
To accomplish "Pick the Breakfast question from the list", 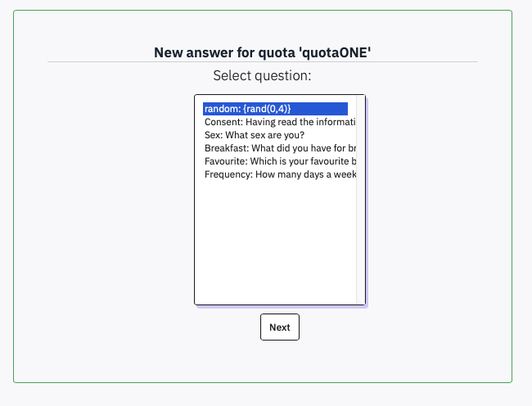I will tap(278, 148).
